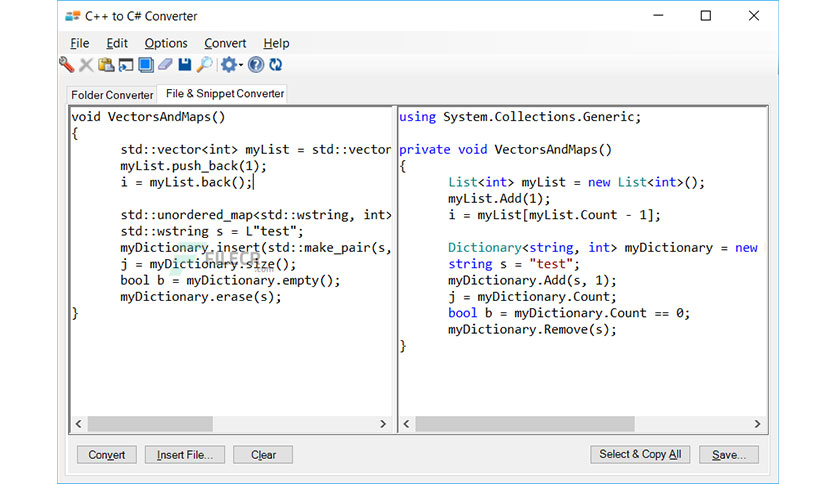Click the line 'std::wstring s = L"test";'
The image size is (836, 484).
click(x=212, y=231)
